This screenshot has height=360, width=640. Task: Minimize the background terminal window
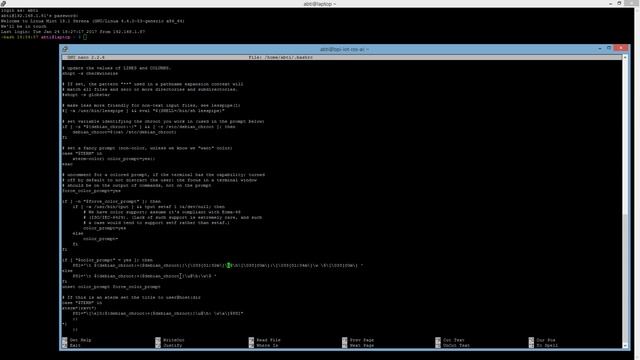(610, 3)
